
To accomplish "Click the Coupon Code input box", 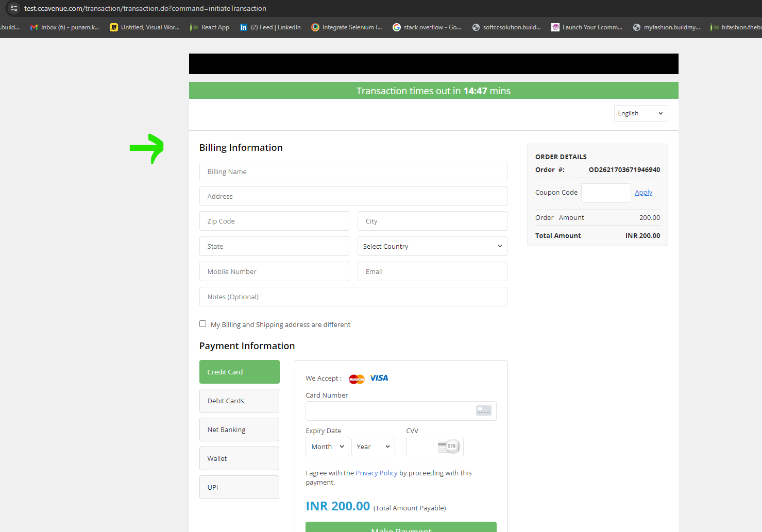I will tap(606, 193).
